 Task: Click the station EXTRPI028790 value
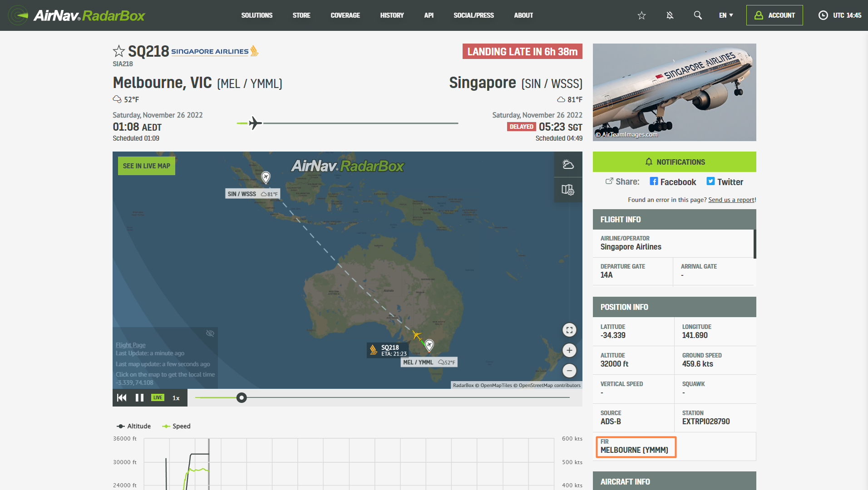[706, 421]
